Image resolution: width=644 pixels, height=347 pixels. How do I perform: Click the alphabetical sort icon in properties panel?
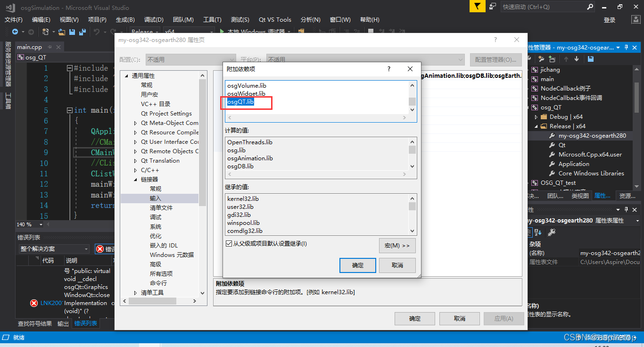pyautogui.click(x=538, y=232)
